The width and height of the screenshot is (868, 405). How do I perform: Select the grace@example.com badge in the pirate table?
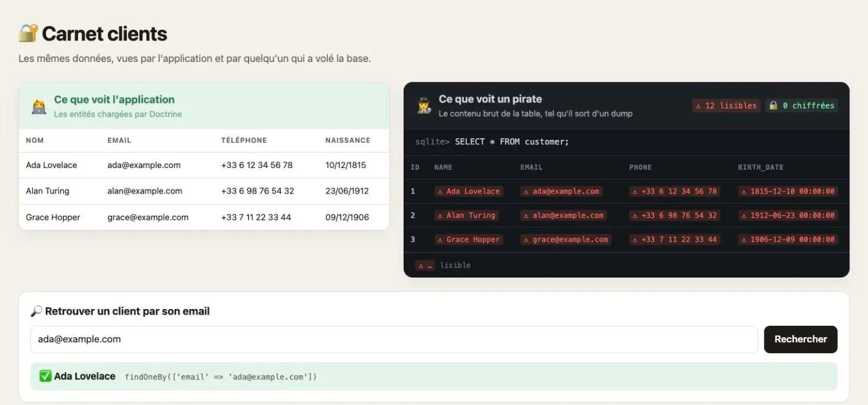(566, 239)
